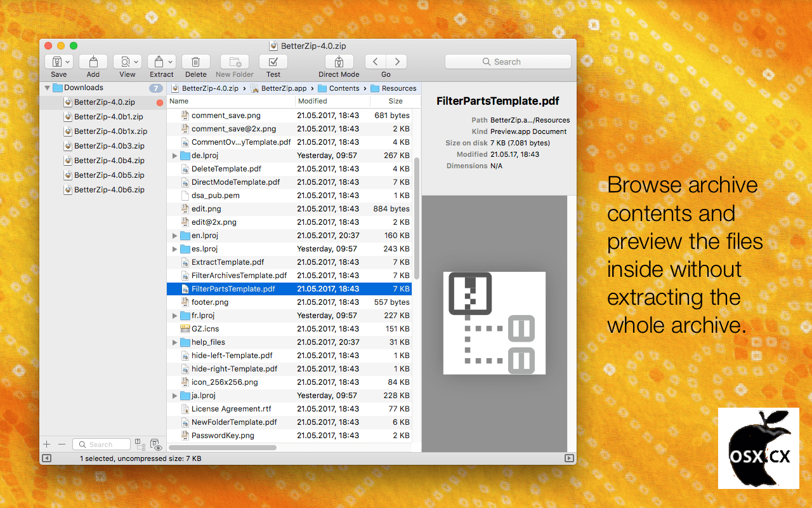
Task: Click the Add toolbar icon
Action: click(x=93, y=62)
